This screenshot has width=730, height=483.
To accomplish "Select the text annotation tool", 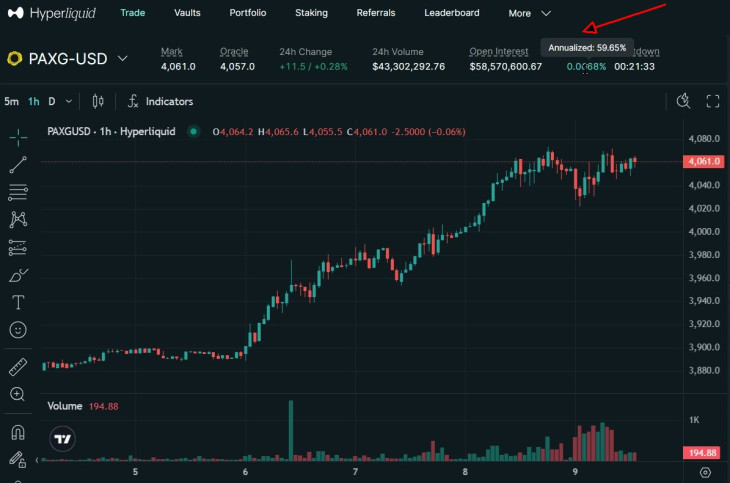I will tap(17, 302).
